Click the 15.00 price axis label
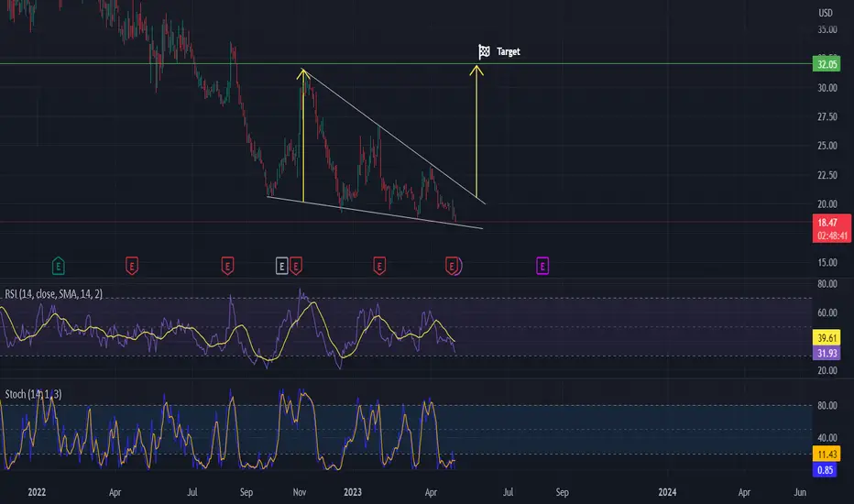The height and width of the screenshot is (504, 854). (827, 262)
